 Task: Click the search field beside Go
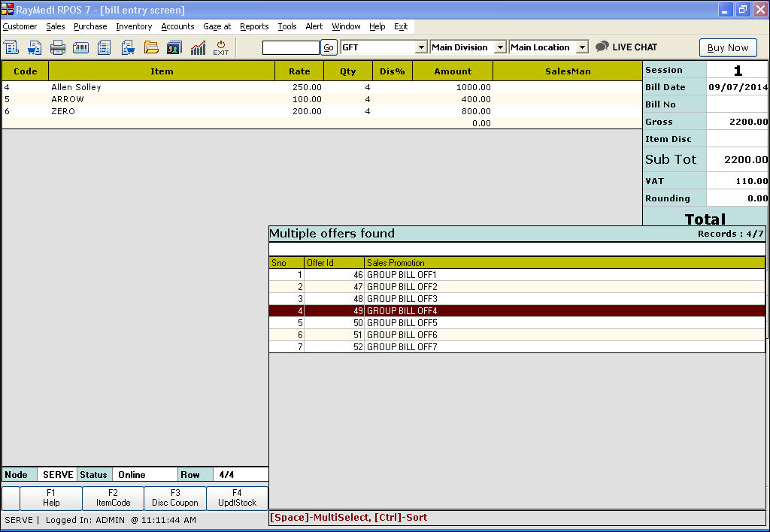coord(290,47)
